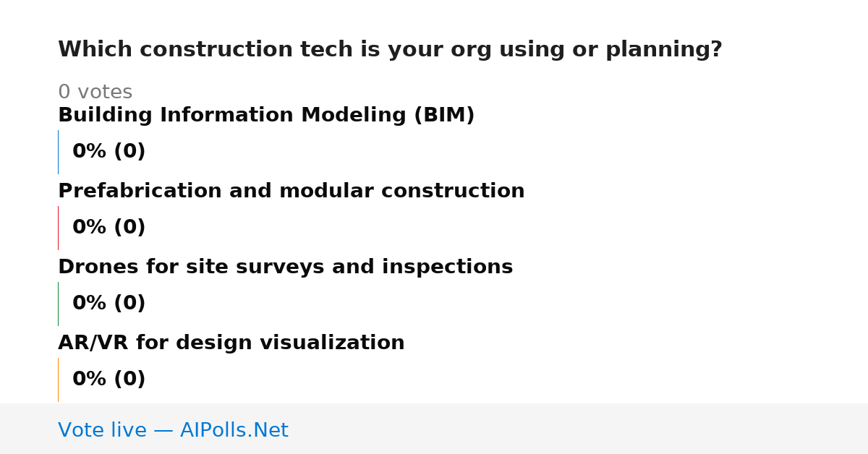Viewport: 868px width, 454px height.
Task: Click the green Drones result bar
Action: 58,304
